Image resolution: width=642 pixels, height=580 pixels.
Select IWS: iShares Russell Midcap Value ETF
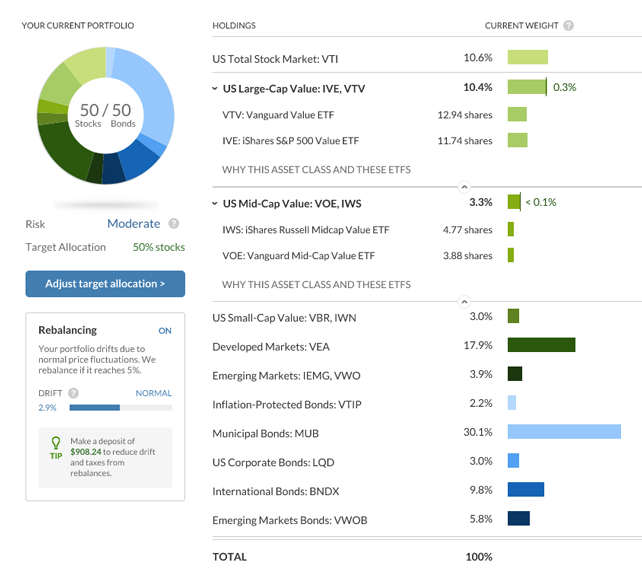[x=305, y=230]
